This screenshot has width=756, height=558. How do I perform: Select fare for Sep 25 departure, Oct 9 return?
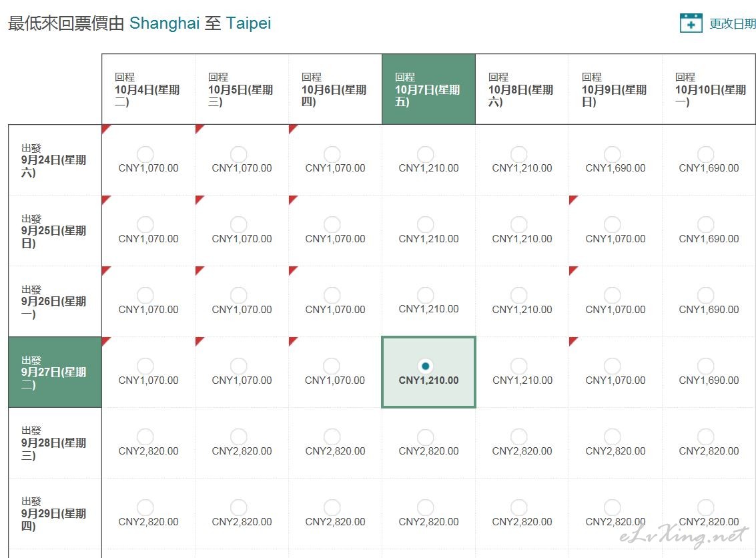click(613, 225)
